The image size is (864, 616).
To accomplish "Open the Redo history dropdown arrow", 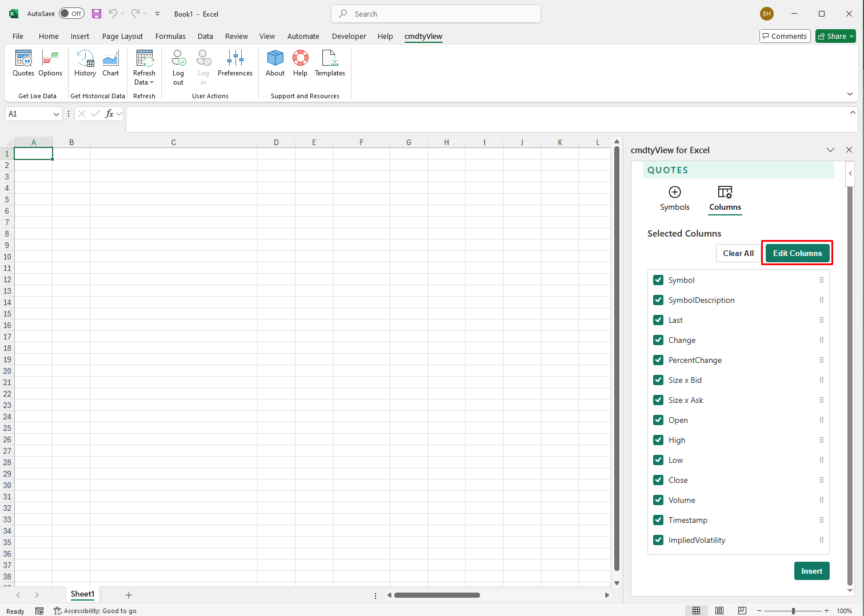I will pos(145,14).
